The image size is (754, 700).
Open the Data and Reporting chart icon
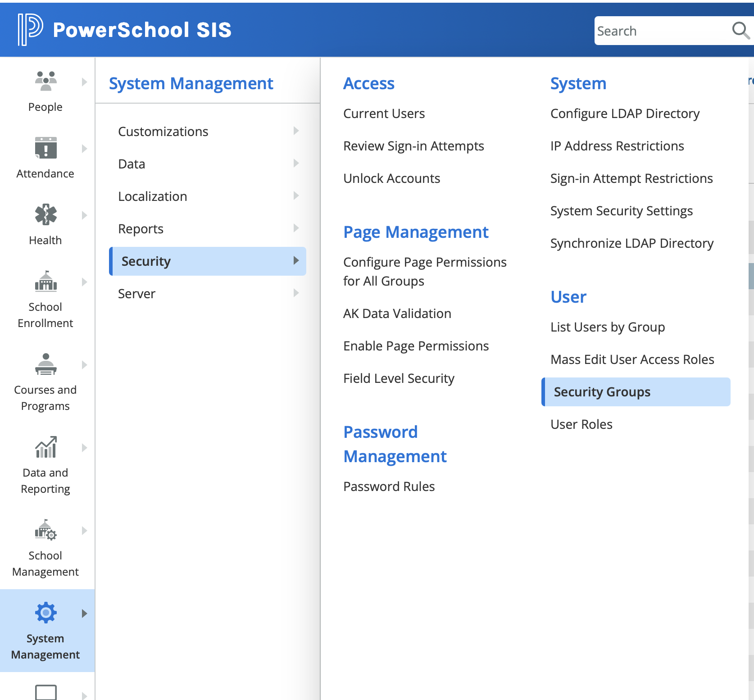[45, 447]
